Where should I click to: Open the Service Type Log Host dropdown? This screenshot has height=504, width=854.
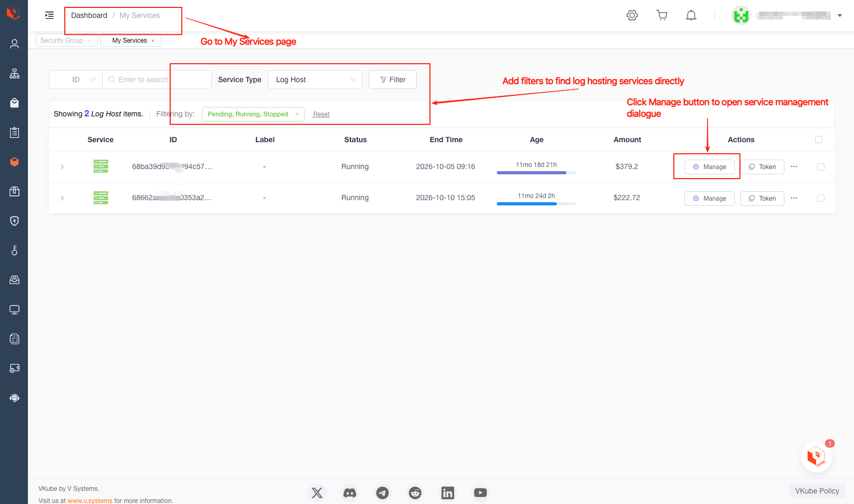coord(315,80)
